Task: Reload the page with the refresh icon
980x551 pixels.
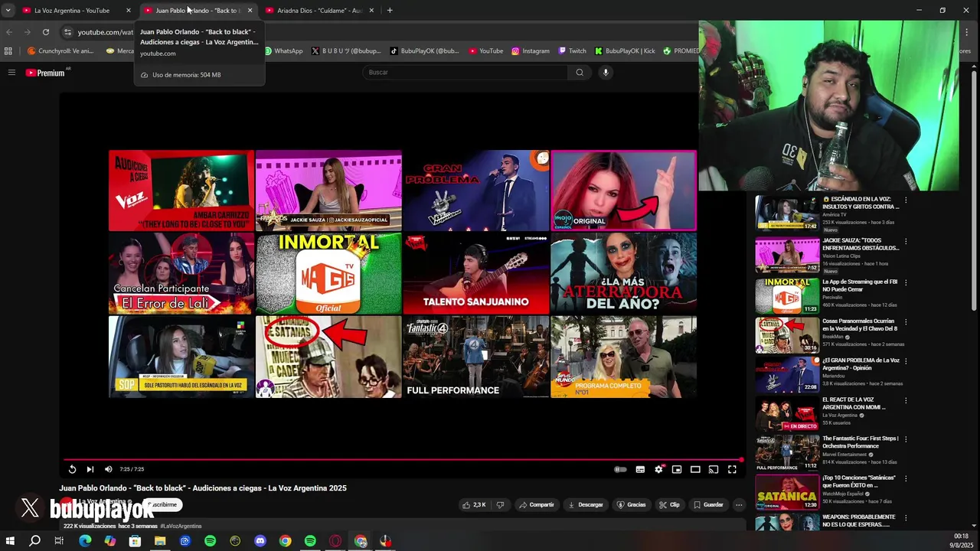Action: [46, 32]
